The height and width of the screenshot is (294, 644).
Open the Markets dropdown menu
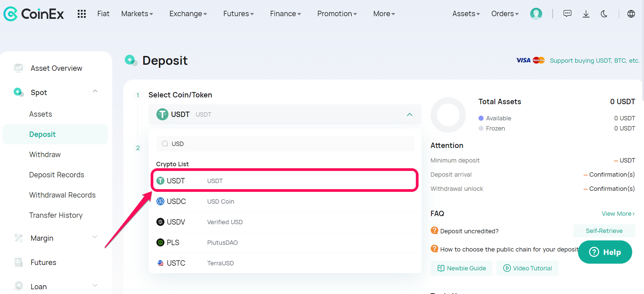click(x=137, y=14)
